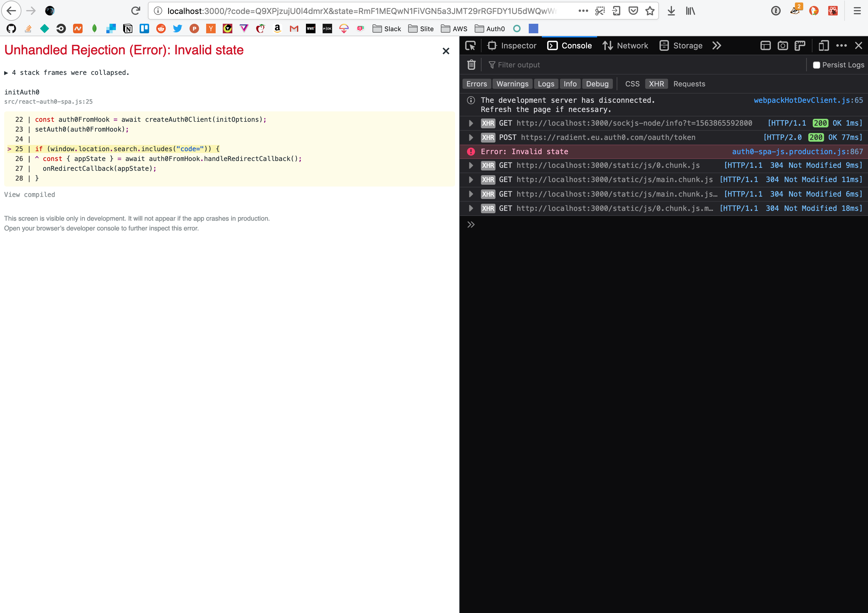
Task: Take a screenshot using the devtools camera icon
Action: pyautogui.click(x=782, y=45)
